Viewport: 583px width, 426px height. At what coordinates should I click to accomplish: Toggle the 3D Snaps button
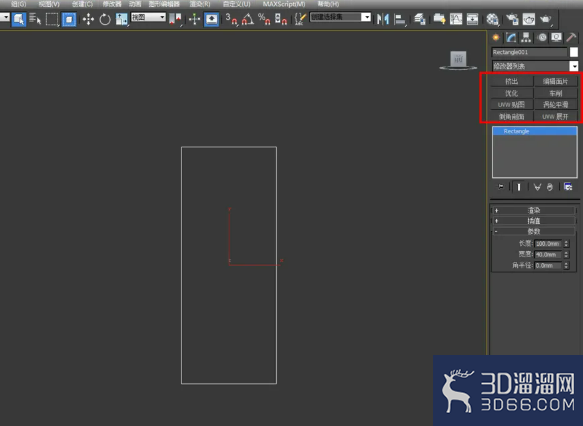[231, 19]
